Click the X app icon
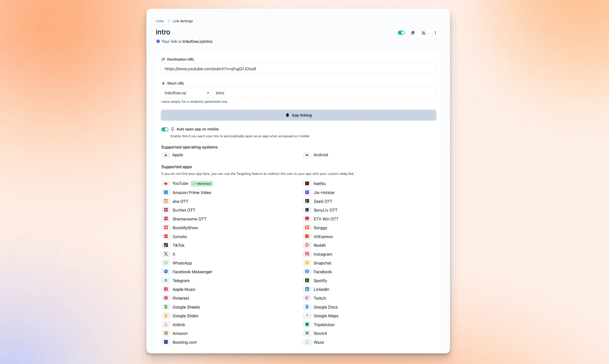609x364 pixels. click(x=166, y=254)
